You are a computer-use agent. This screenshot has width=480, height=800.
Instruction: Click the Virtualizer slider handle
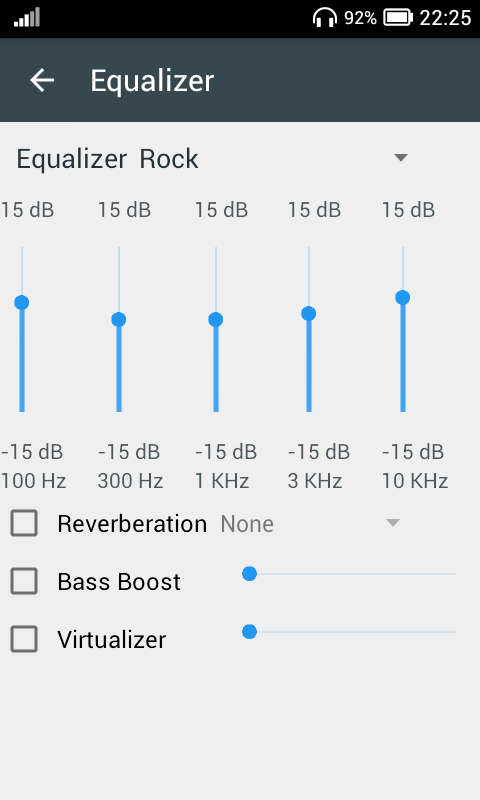coord(249,632)
